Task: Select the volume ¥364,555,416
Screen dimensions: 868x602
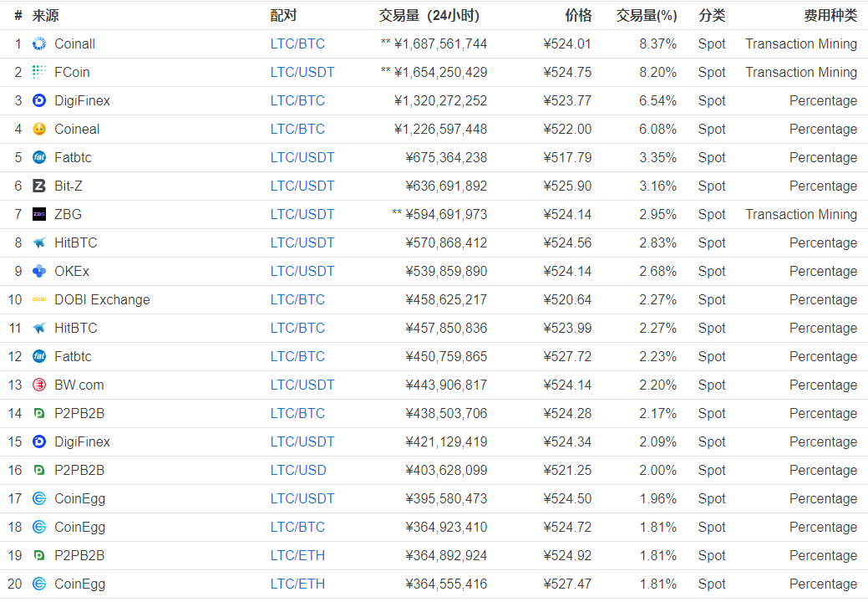Action: click(446, 584)
